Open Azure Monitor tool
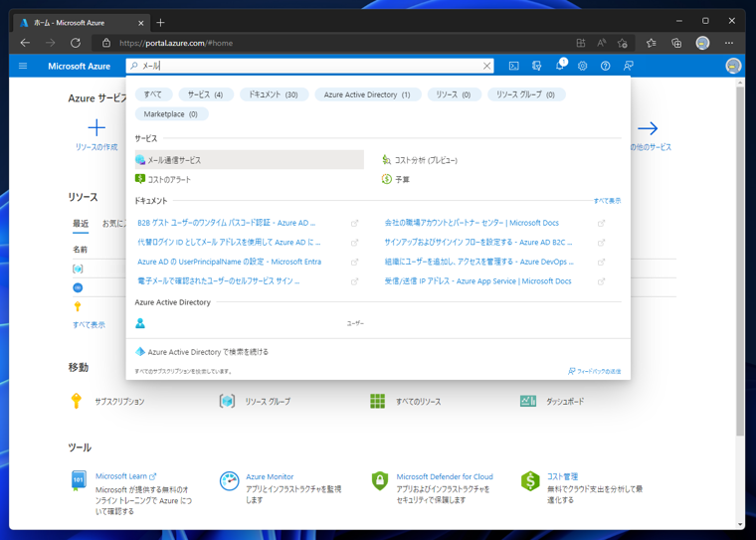This screenshot has width=756, height=540. coord(270,476)
